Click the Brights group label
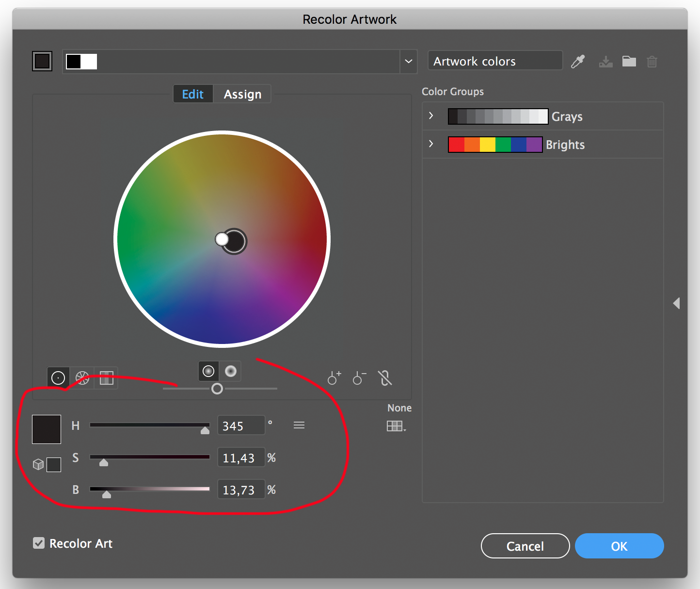 pyautogui.click(x=565, y=145)
